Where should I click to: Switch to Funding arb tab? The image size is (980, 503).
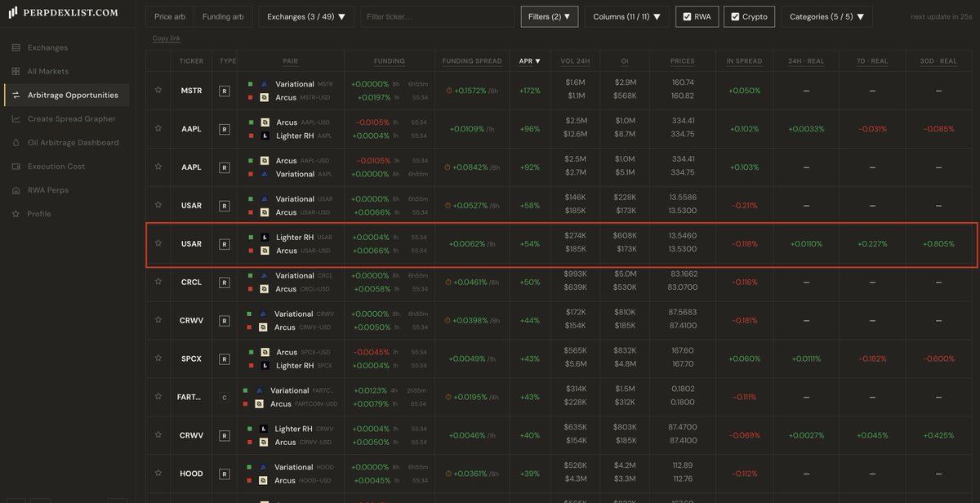pos(222,16)
